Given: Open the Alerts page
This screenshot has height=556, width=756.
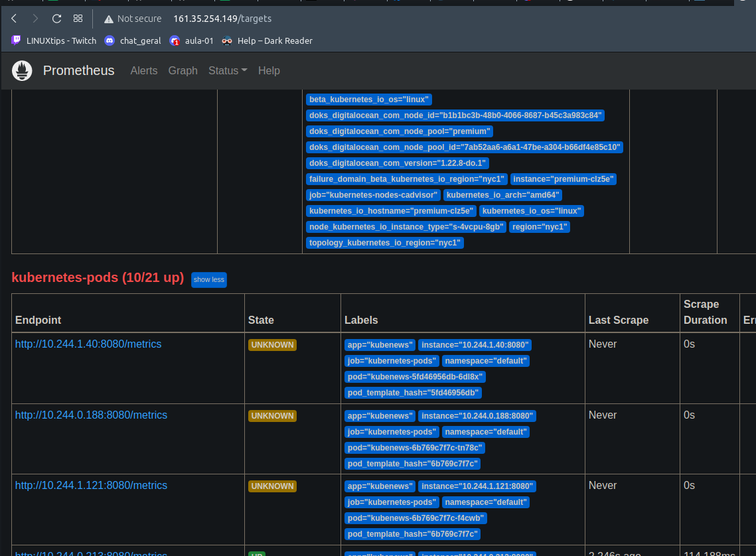Looking at the screenshot, I should click(143, 71).
